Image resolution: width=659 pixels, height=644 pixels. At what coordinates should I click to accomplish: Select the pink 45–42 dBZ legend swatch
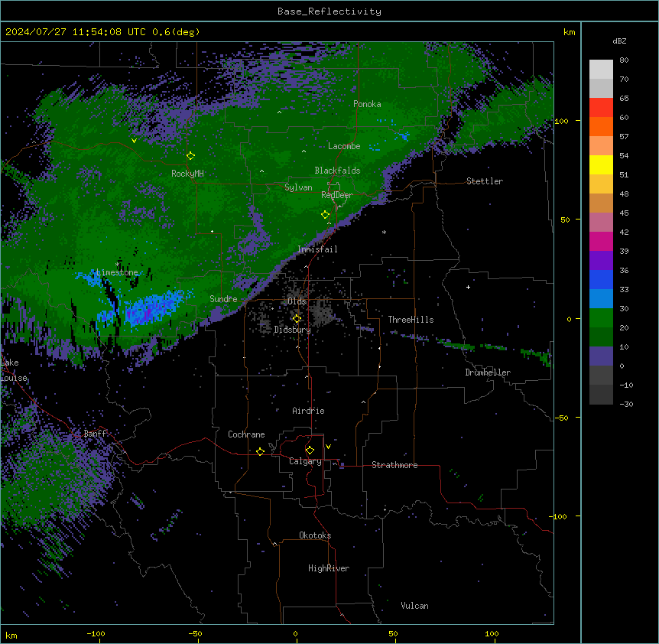click(601, 223)
